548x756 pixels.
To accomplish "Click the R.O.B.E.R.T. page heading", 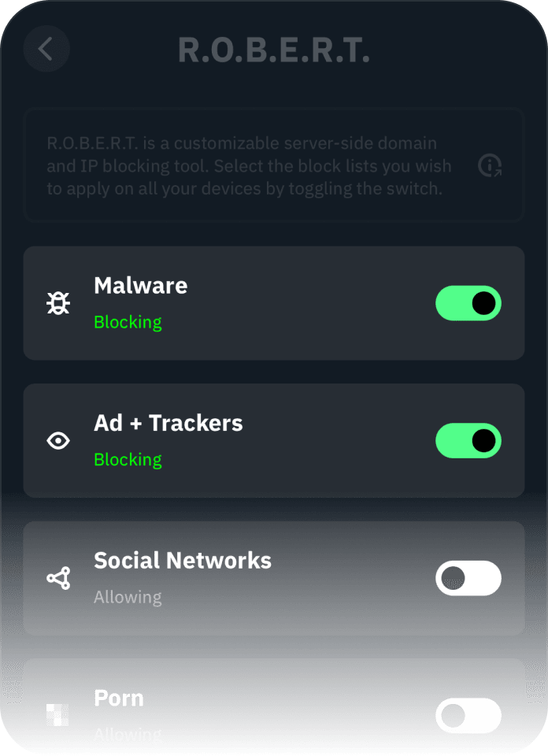I will 274,50.
